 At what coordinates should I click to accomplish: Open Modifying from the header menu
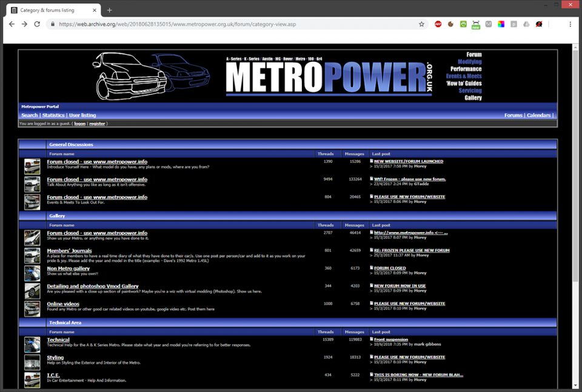click(469, 62)
